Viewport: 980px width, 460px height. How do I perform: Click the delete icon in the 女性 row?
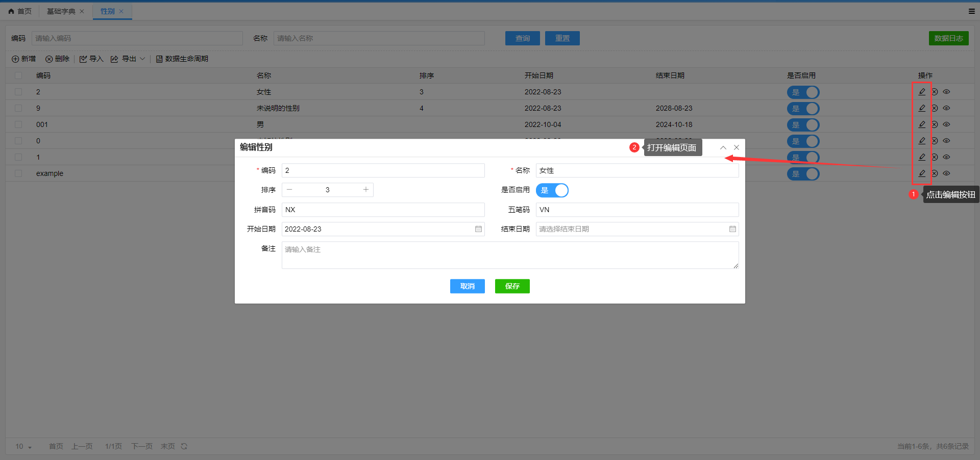coord(935,92)
